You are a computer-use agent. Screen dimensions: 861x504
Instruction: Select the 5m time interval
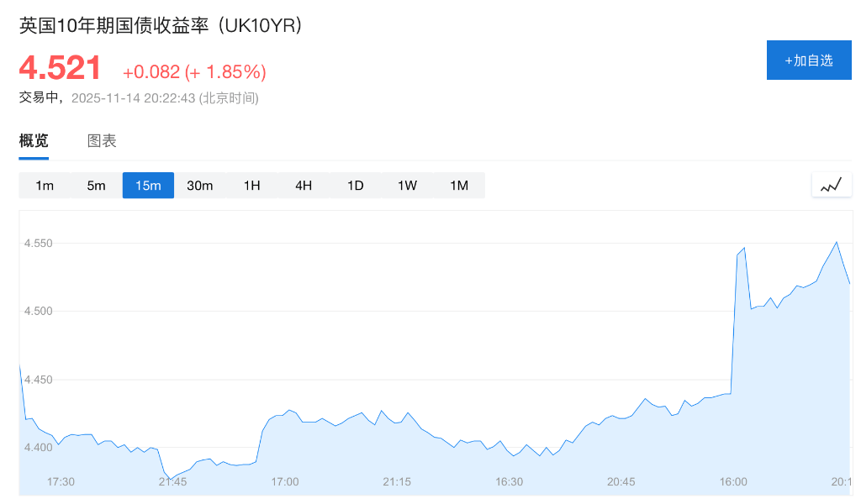tap(97, 186)
